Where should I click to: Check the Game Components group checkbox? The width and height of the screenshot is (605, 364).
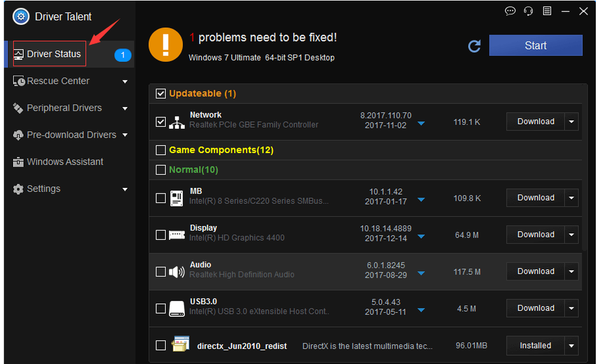pyautogui.click(x=160, y=150)
